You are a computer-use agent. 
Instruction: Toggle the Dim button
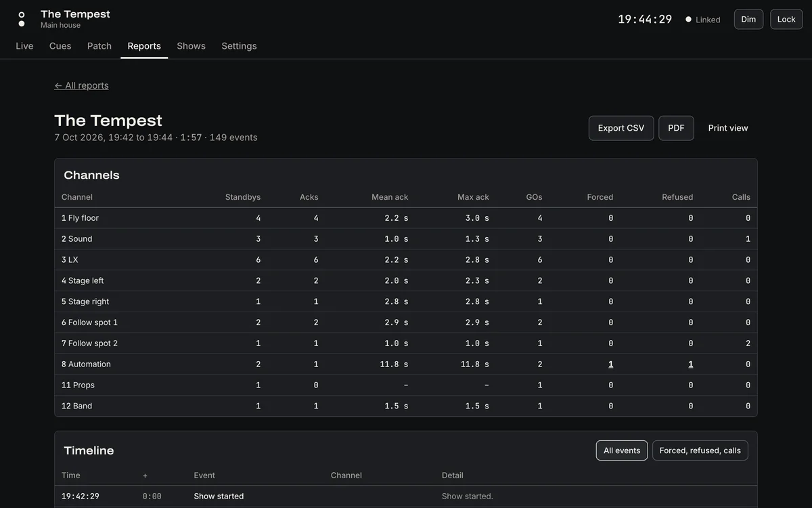tap(748, 19)
